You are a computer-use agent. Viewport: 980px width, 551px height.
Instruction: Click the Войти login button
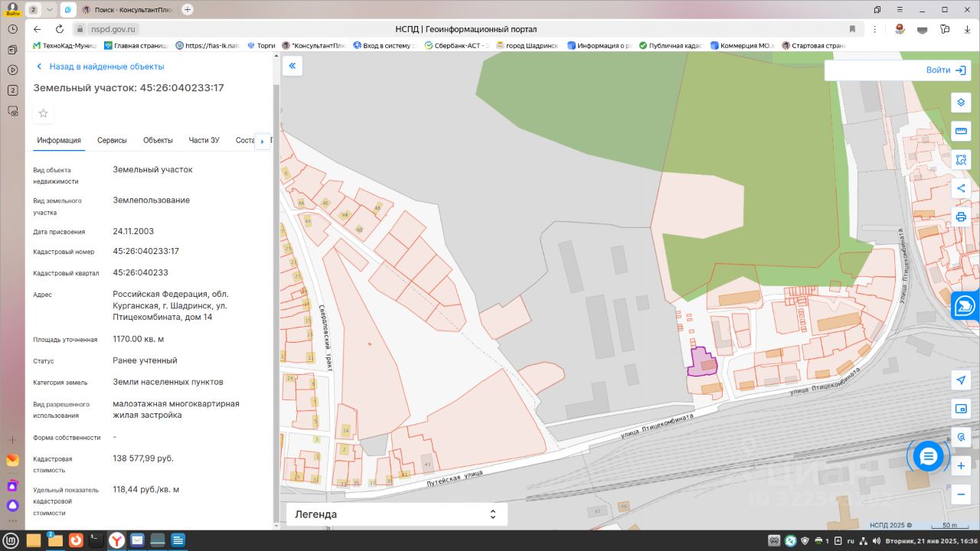(x=946, y=70)
